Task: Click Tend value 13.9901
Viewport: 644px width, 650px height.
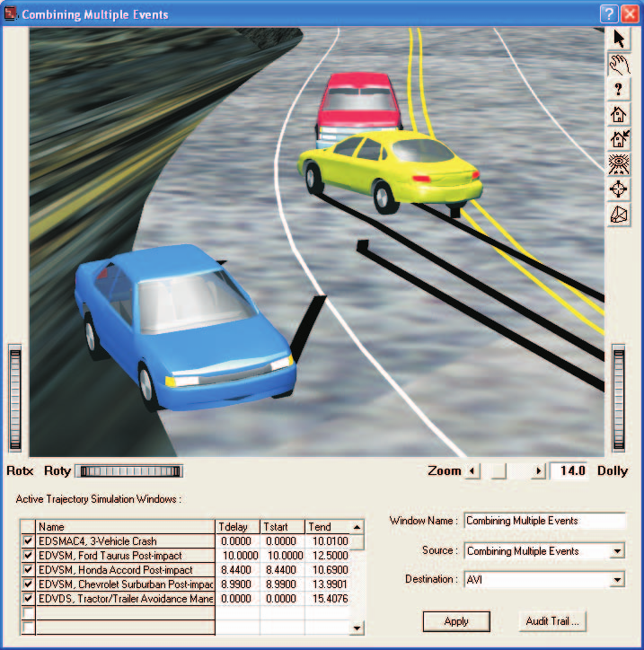Action: 328,584
